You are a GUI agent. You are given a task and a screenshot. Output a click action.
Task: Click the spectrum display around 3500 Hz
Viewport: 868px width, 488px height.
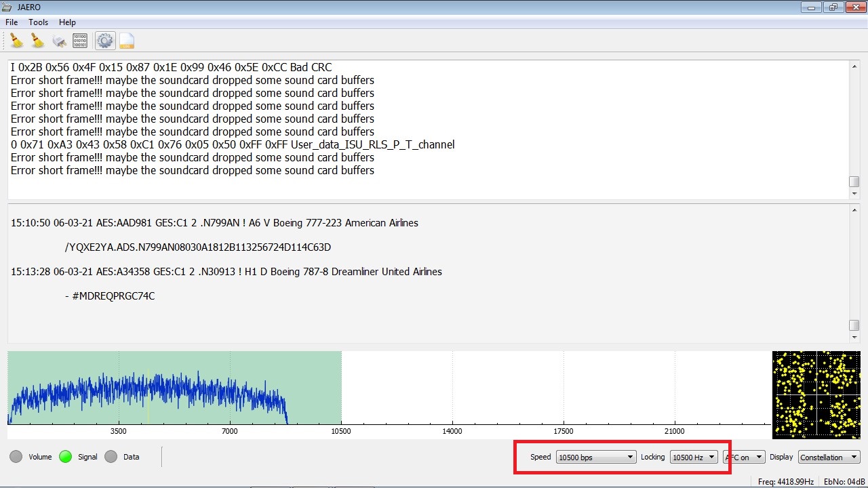pos(119,393)
